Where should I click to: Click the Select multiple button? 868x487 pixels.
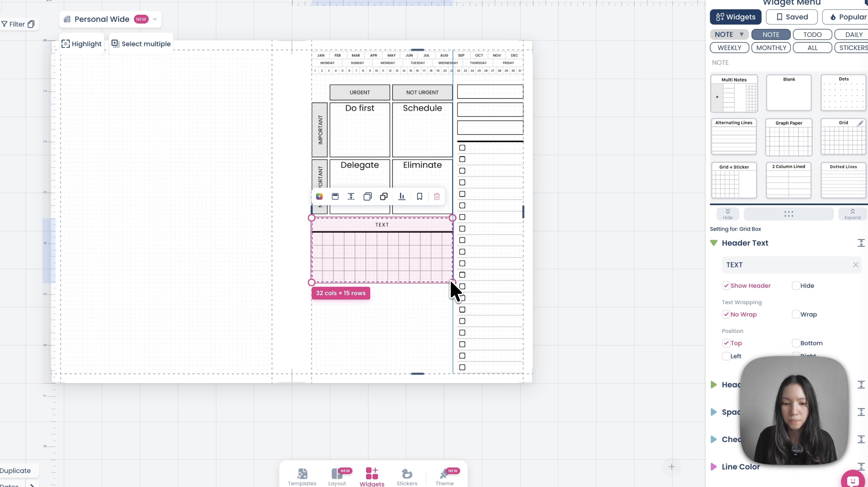point(141,44)
